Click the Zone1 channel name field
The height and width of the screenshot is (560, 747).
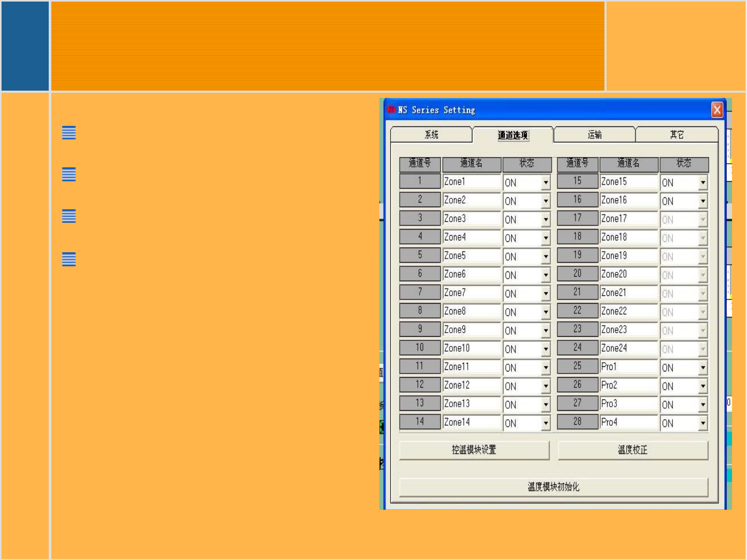(x=472, y=181)
